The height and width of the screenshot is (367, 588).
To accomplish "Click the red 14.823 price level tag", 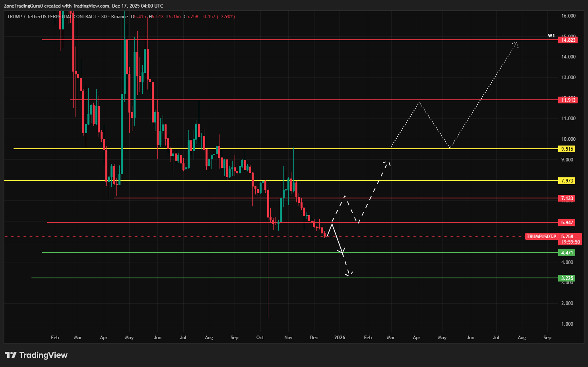I will (567, 40).
